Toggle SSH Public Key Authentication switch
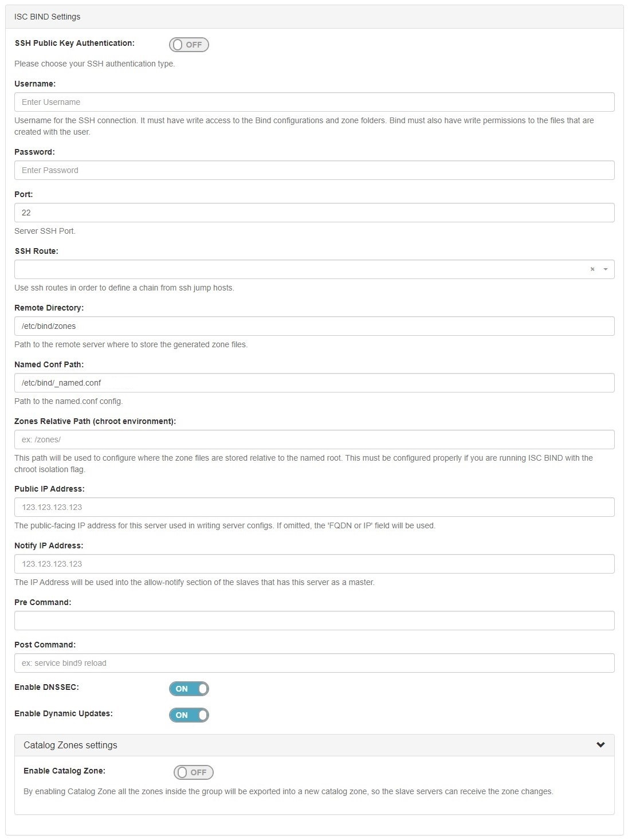This screenshot has width=628, height=840. click(189, 45)
